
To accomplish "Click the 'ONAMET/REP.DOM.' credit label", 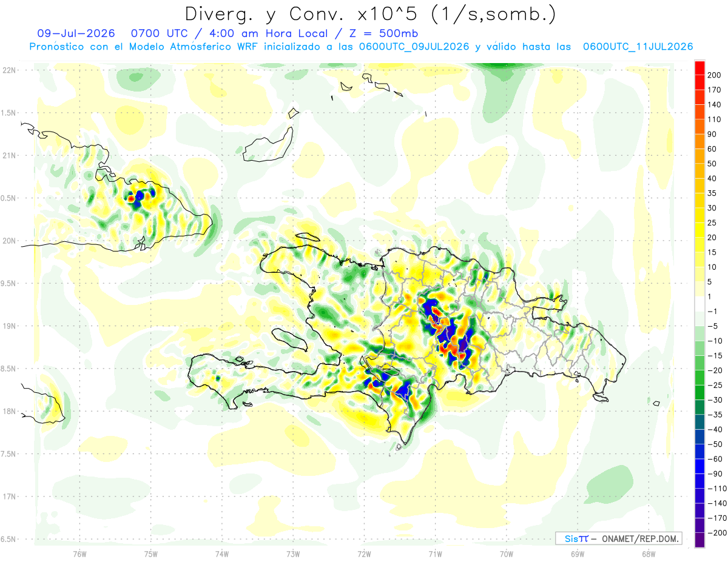I will [x=640, y=538].
